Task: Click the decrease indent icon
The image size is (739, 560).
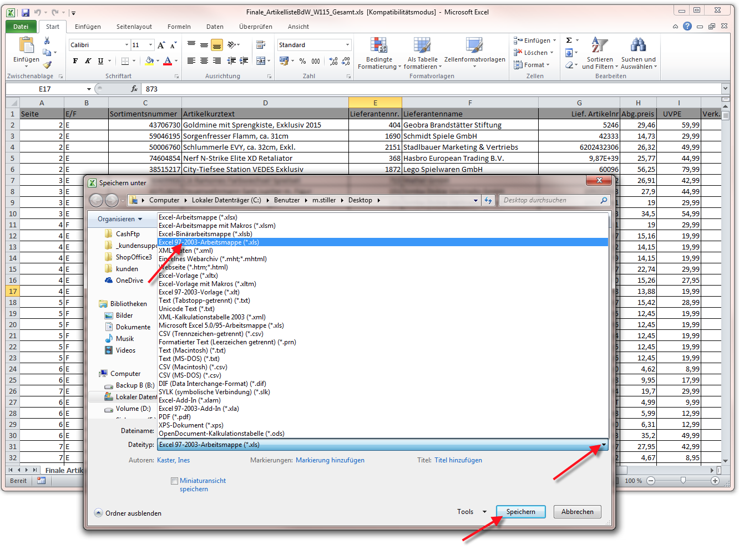Action: click(x=231, y=61)
